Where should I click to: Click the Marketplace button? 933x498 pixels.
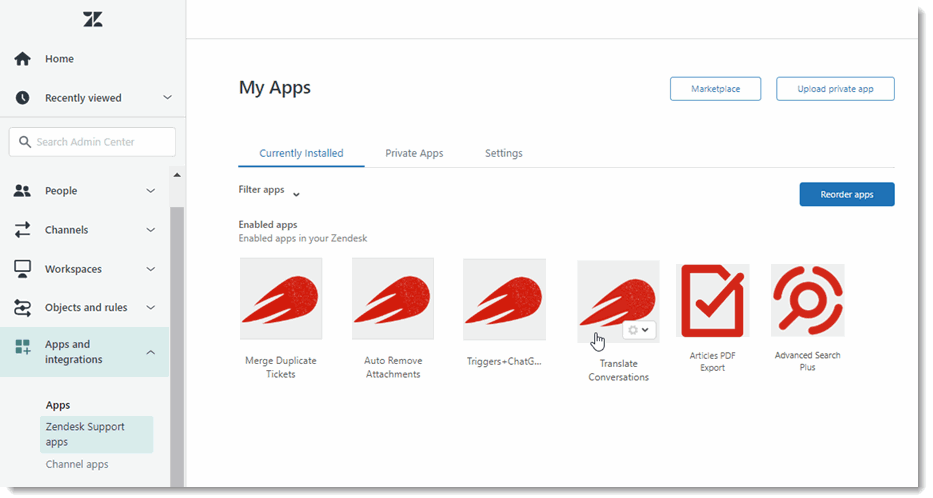tap(715, 89)
